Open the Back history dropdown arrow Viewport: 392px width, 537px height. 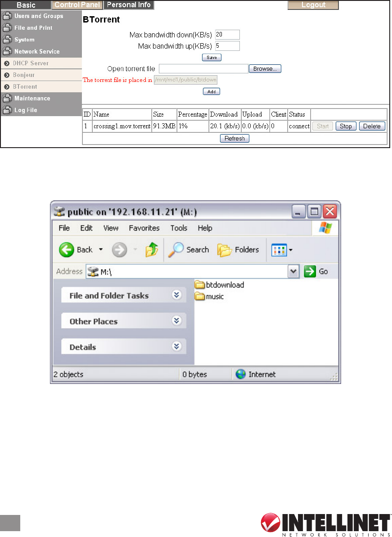101,249
